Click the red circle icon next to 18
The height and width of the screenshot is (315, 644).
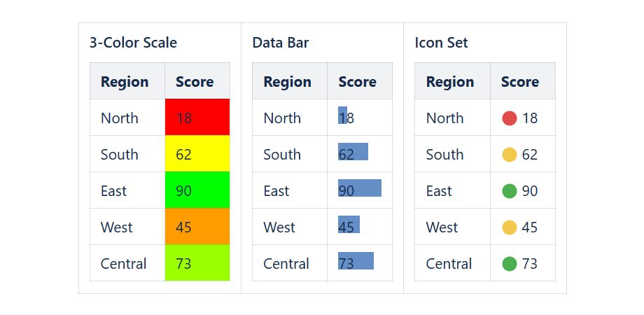510,118
